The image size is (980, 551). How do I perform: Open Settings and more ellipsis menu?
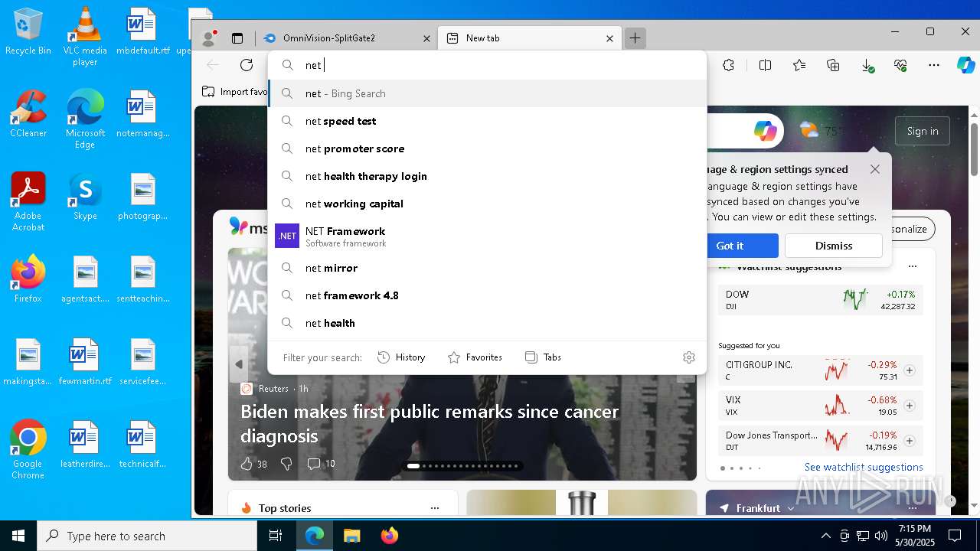coord(934,65)
